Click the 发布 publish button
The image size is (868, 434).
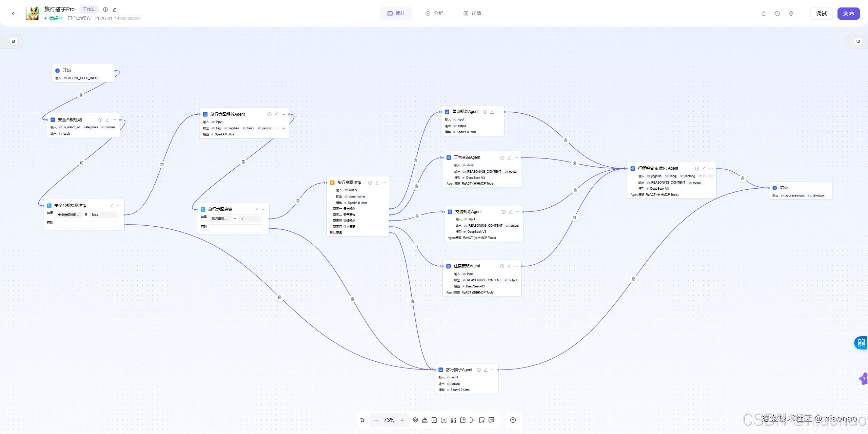pyautogui.click(x=848, y=14)
